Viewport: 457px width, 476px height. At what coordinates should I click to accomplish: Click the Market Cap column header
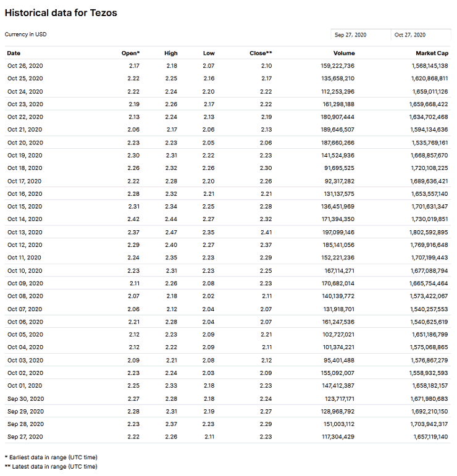click(432, 53)
